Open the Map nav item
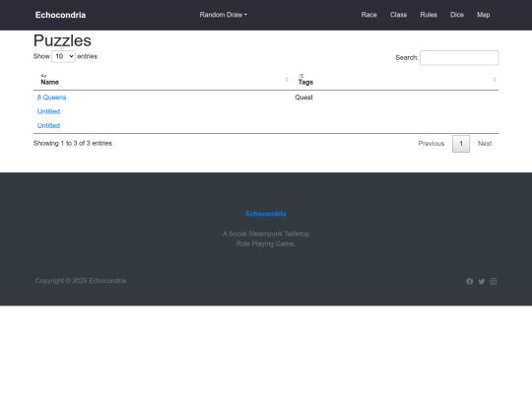The image size is (532, 399). (x=484, y=15)
